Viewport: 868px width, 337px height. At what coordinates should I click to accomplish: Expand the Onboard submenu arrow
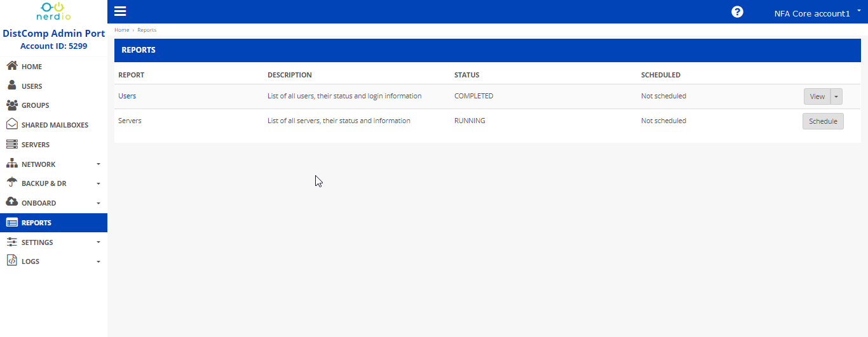[98, 204]
